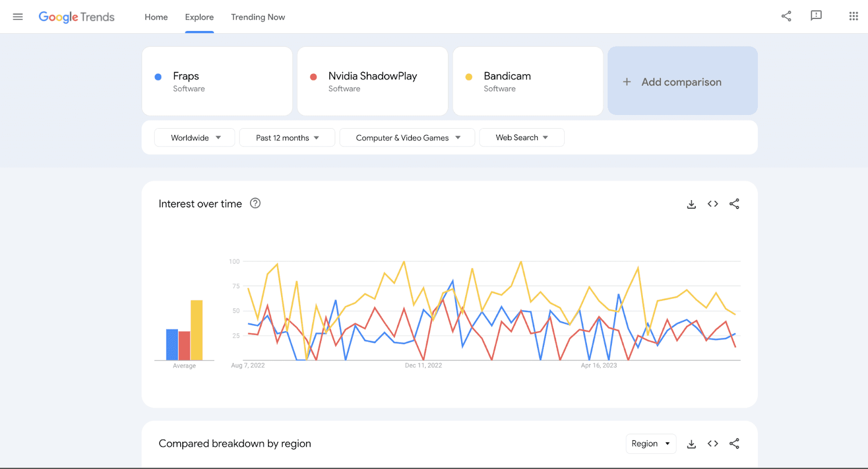
Task: Click Software subtitle under Bandicam
Action: (x=500, y=89)
